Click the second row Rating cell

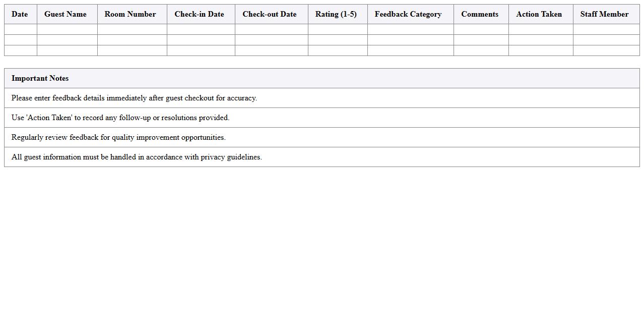coord(337,39)
